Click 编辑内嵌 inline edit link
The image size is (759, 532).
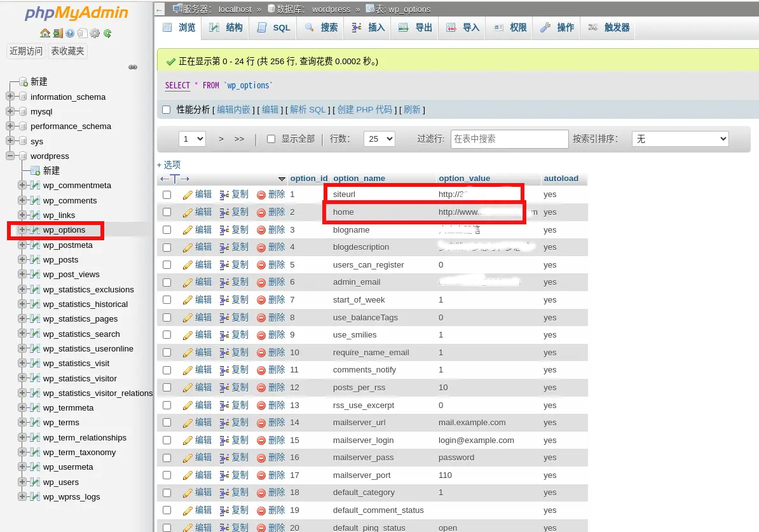click(233, 110)
